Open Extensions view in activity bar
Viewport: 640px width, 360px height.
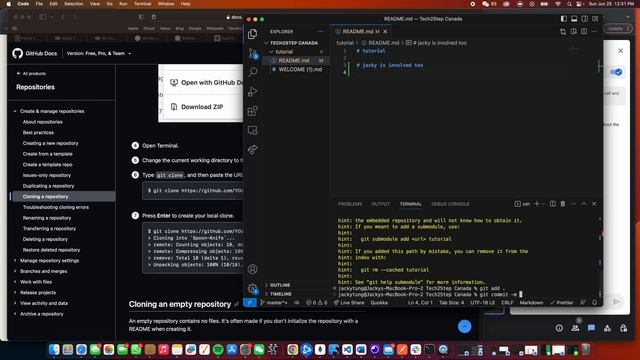pyautogui.click(x=253, y=111)
